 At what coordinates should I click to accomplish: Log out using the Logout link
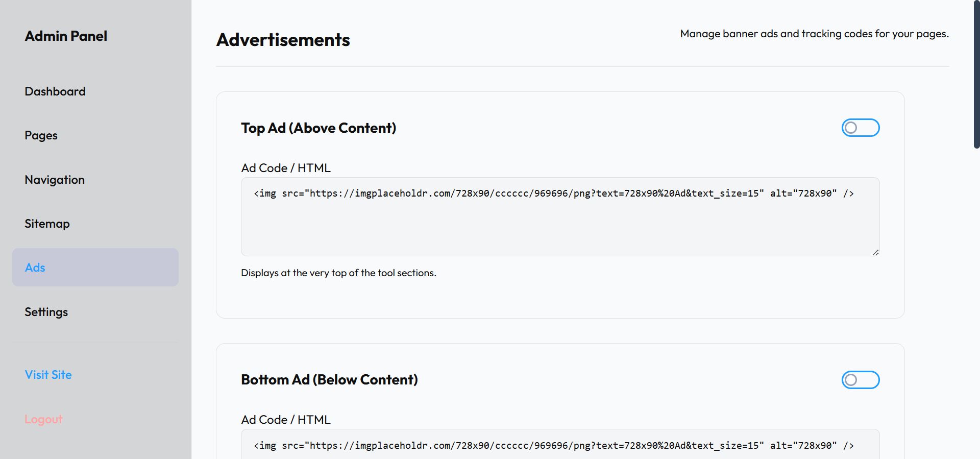tap(43, 419)
